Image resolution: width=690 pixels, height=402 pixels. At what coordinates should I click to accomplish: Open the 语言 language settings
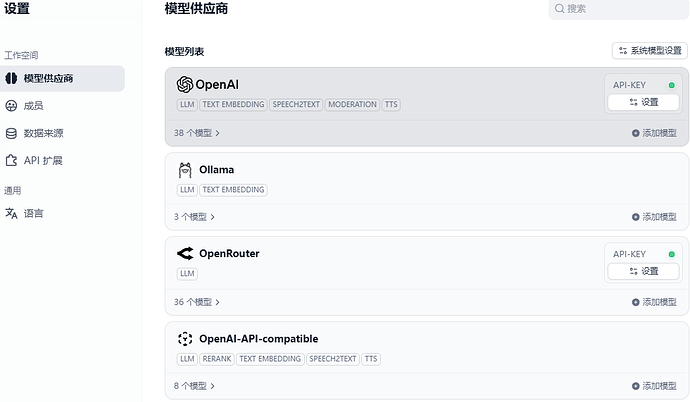(33, 213)
